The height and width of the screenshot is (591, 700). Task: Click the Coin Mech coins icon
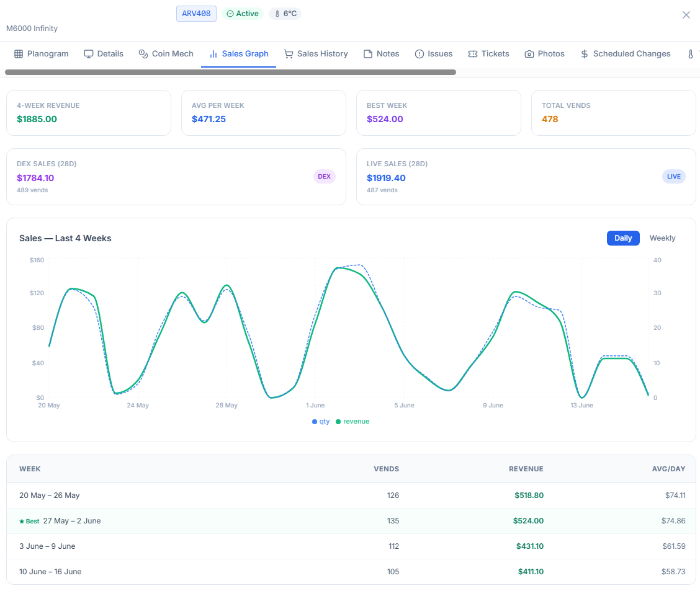(143, 54)
